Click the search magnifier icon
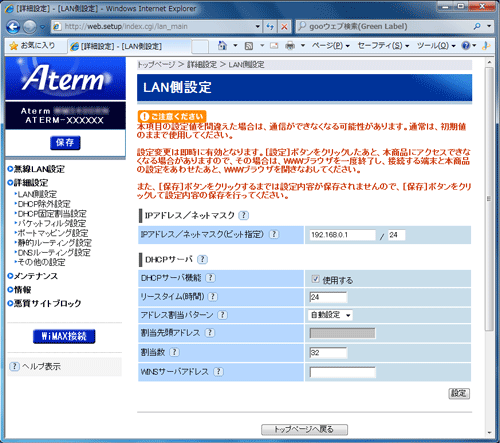Screen dimensions: 500x443 click(x=477, y=26)
